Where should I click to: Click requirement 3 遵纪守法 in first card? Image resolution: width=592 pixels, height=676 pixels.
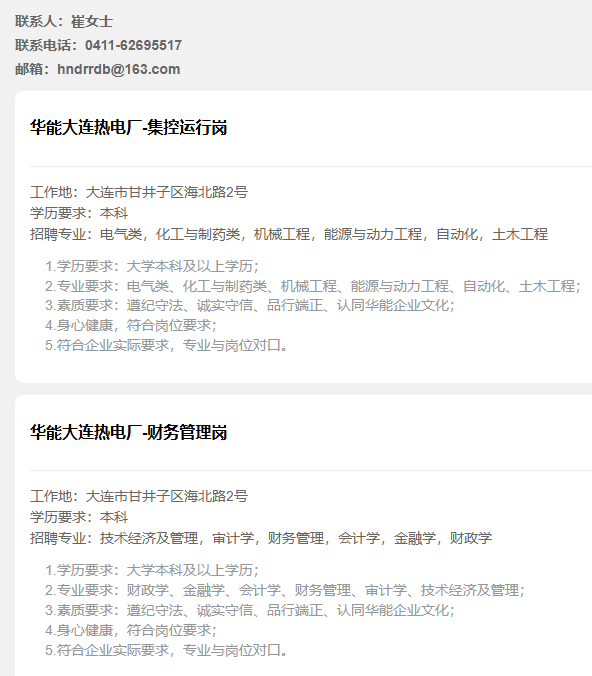(250, 305)
